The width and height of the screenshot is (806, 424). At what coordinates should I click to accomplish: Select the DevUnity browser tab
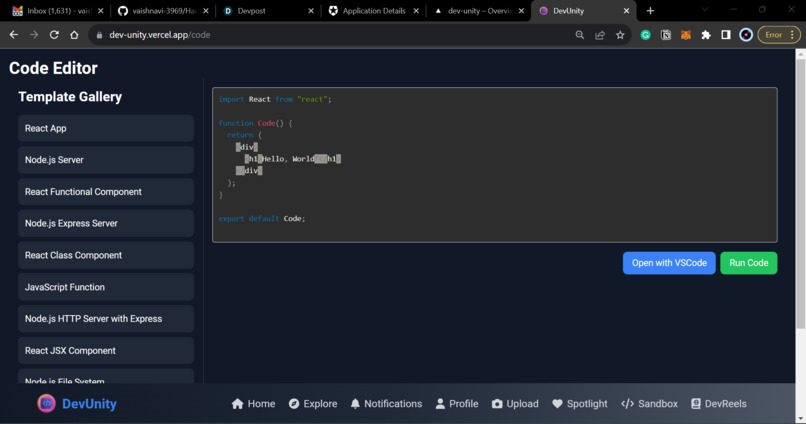pyautogui.click(x=584, y=11)
